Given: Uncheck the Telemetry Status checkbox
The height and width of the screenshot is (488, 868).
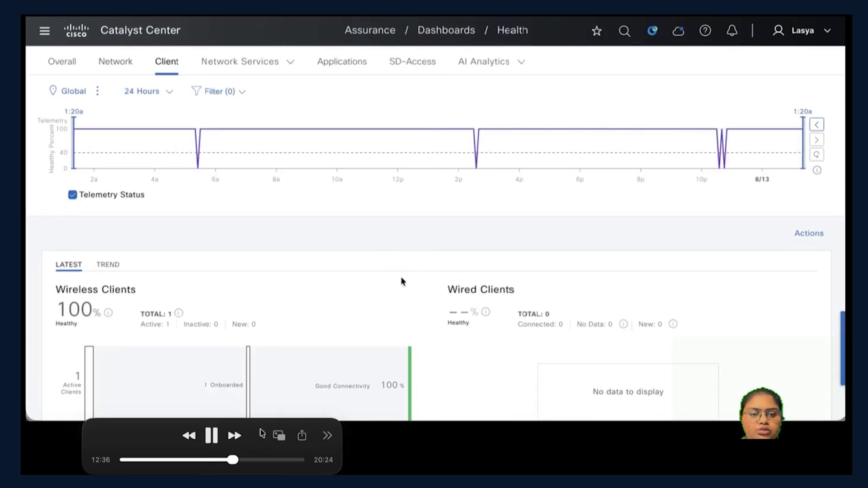Looking at the screenshot, I should click(x=72, y=195).
